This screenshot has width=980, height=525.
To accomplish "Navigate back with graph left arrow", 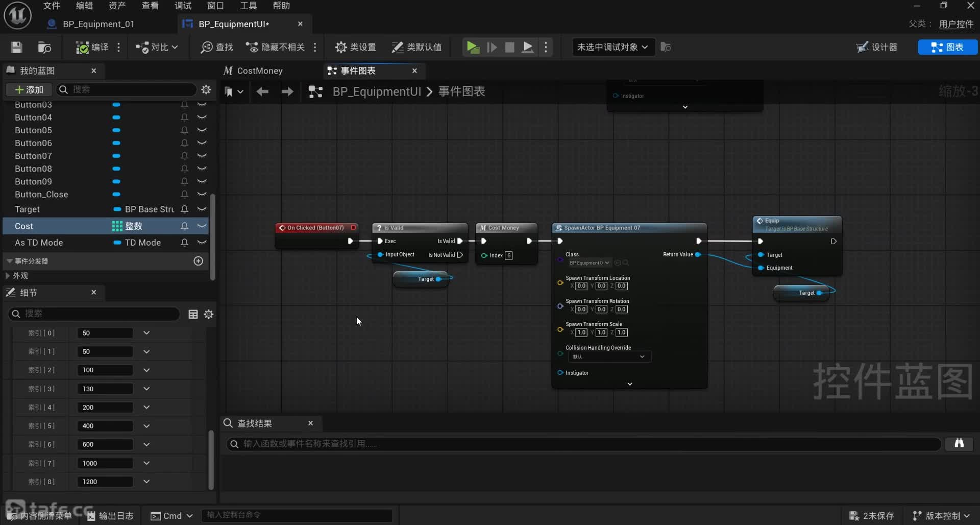I will 262,91.
